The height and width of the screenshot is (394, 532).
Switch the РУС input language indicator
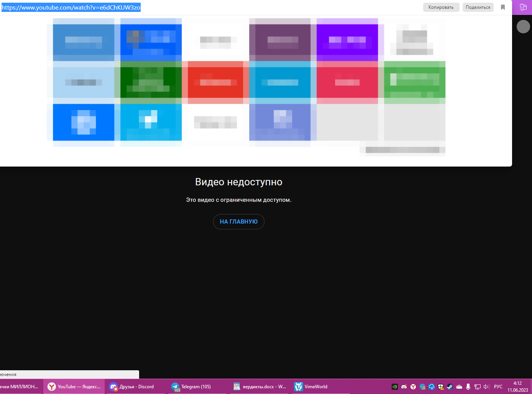498,387
